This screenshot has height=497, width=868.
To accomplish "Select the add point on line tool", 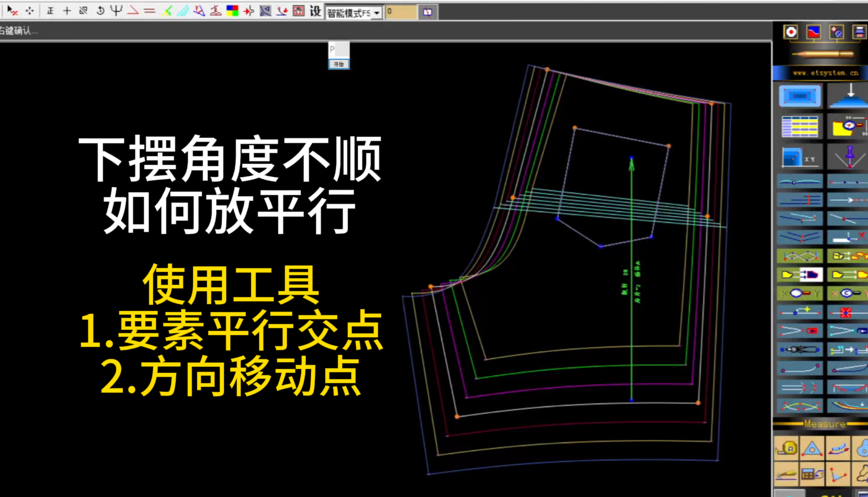I will point(800,312).
